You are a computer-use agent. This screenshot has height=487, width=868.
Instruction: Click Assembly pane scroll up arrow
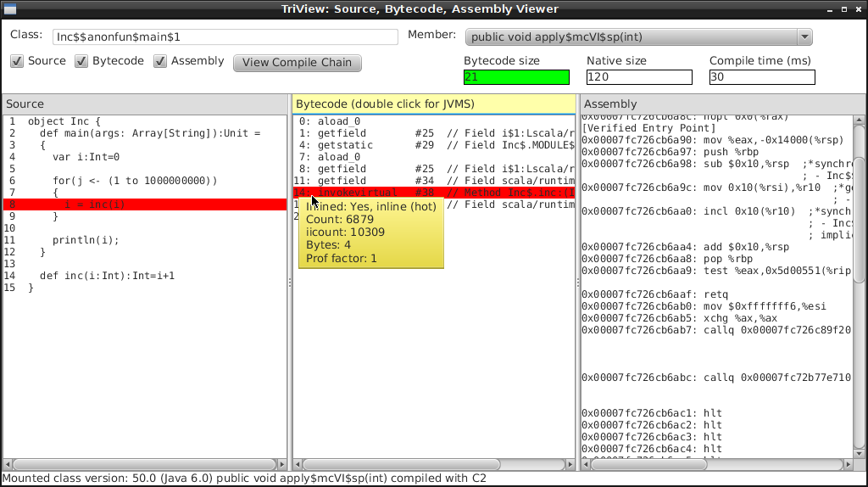(x=859, y=120)
